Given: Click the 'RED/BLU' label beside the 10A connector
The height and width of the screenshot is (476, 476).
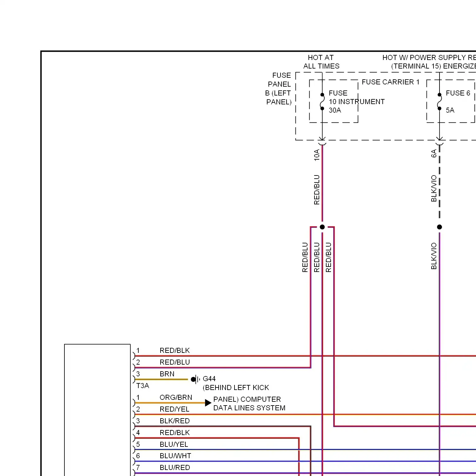Looking at the screenshot, I should point(317,189).
